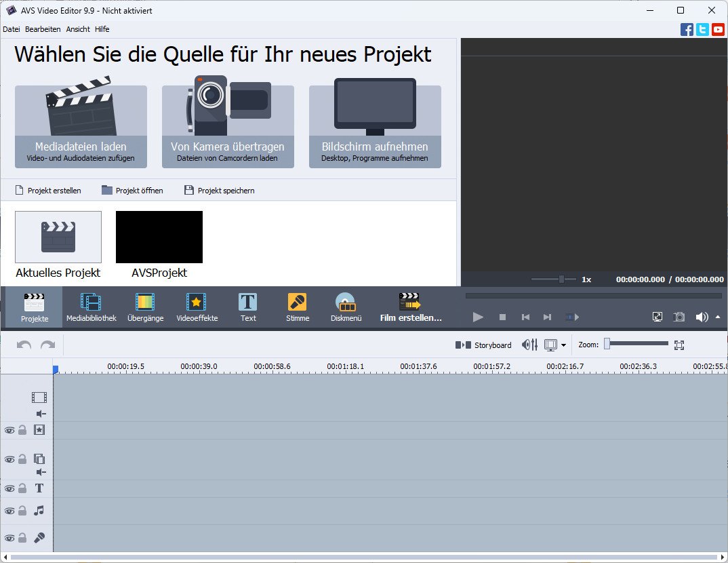Click the Projekt speichern floppy disk icon
The width and height of the screenshot is (728, 563).
188,190
